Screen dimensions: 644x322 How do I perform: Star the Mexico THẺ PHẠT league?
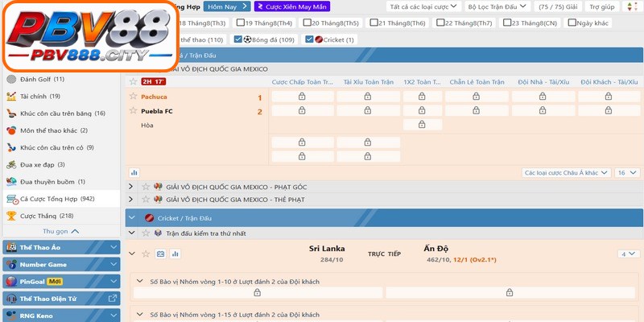click(146, 199)
